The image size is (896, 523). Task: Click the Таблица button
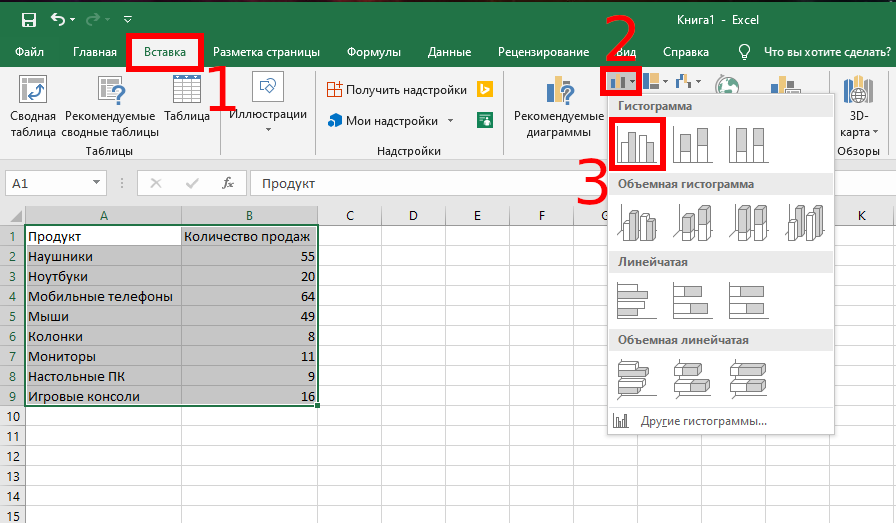click(187, 100)
